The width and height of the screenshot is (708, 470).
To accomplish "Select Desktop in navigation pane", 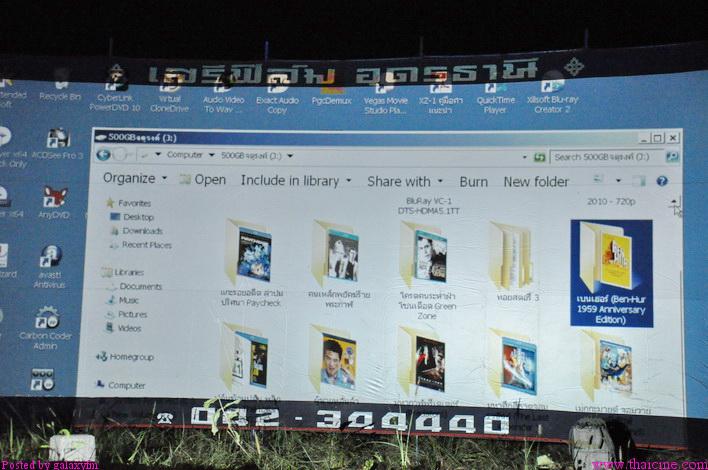I will tap(132, 217).
